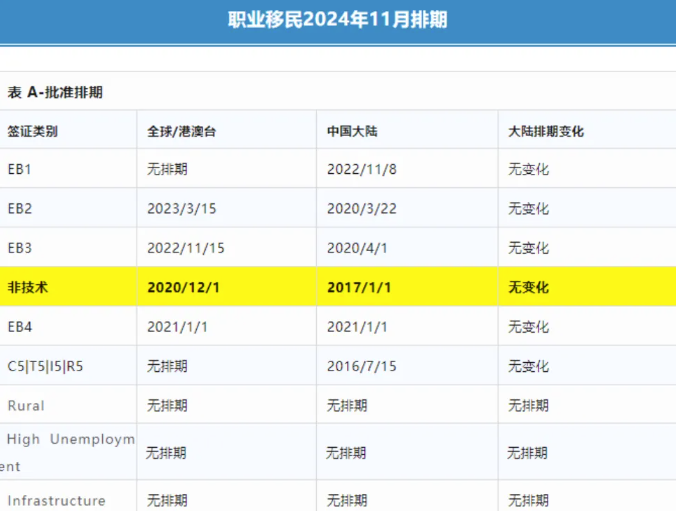This screenshot has width=676, height=522.
Task: Click 无变化 in the EB4 row
Action: coord(529,327)
